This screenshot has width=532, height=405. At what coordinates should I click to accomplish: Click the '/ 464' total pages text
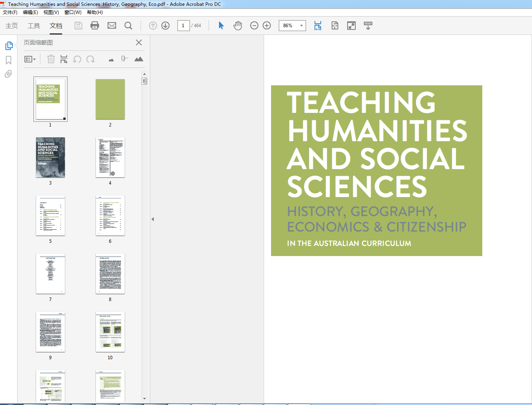pos(196,26)
